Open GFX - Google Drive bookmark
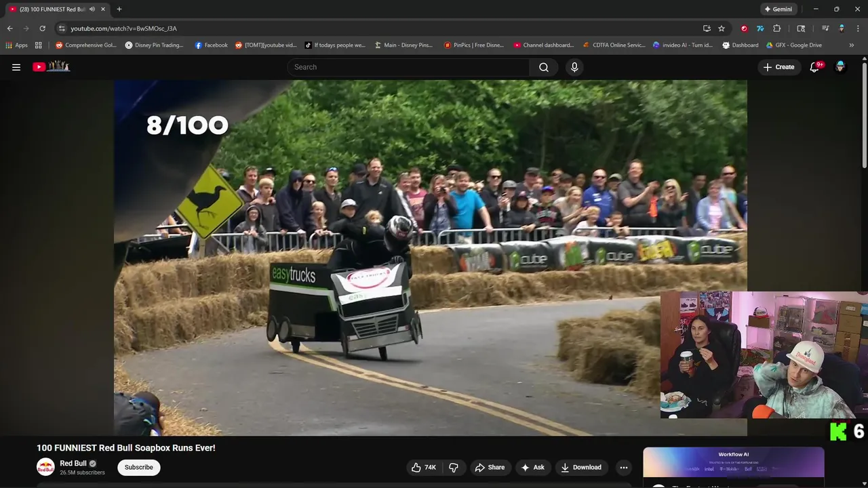 point(794,45)
